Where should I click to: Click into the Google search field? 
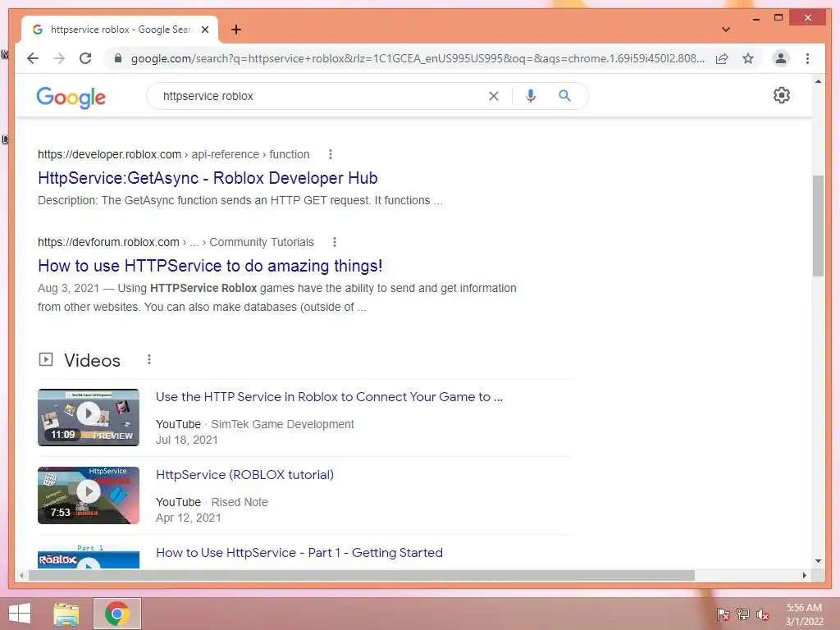point(322,96)
